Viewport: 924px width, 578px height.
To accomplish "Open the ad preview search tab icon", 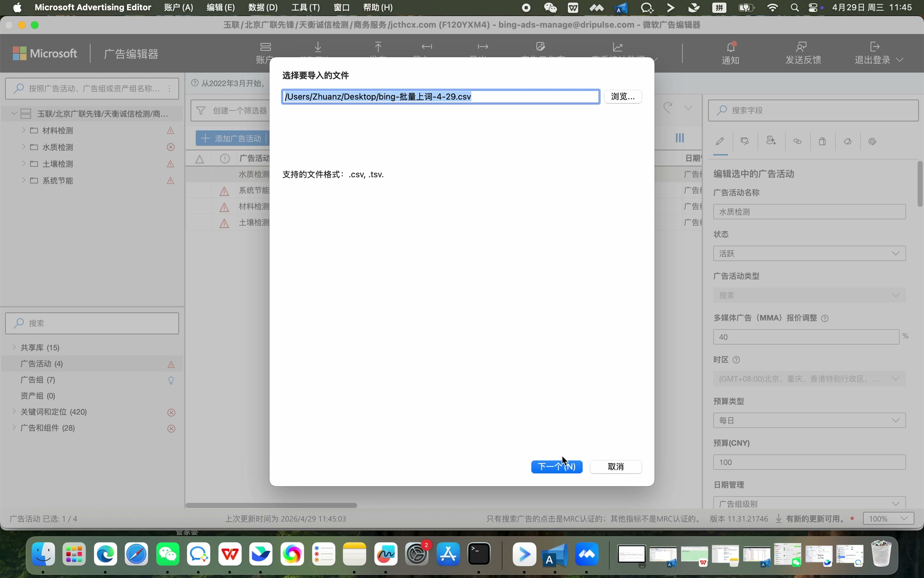I will click(745, 142).
